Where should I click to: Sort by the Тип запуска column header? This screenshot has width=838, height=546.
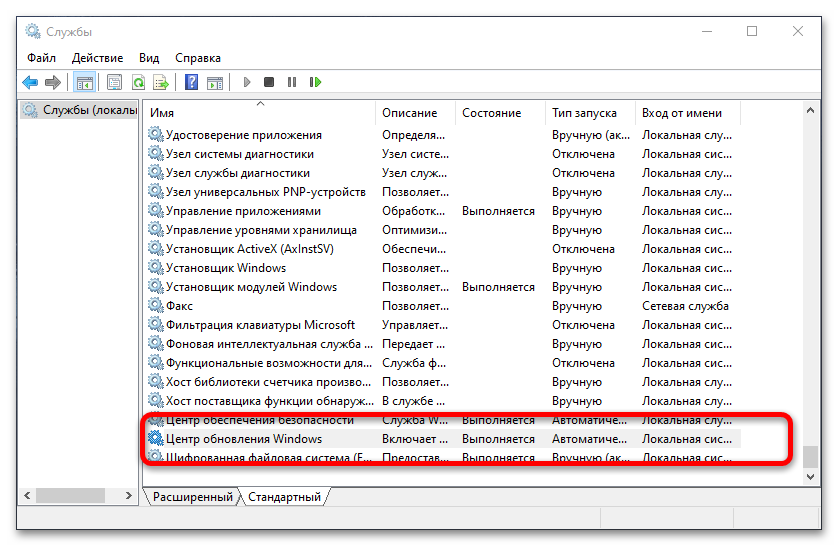[x=590, y=113]
